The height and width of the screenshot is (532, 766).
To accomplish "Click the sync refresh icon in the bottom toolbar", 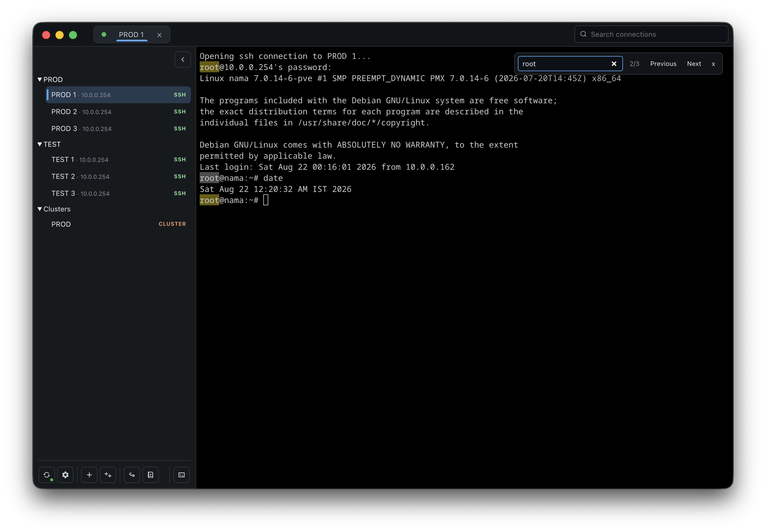I will click(x=47, y=475).
